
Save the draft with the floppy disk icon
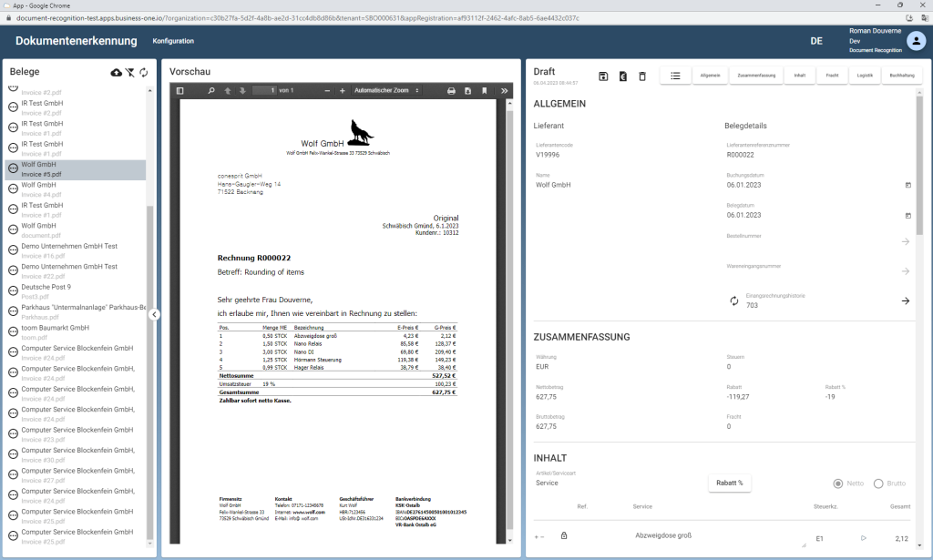tap(603, 76)
